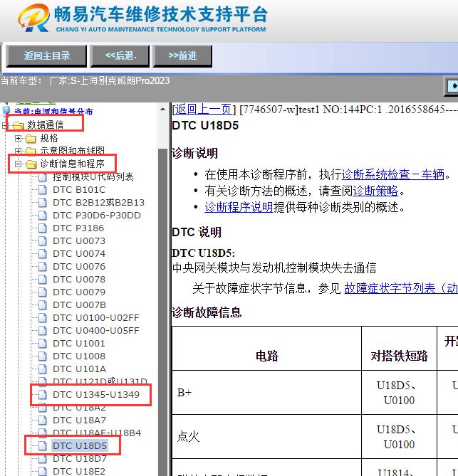Open DTC U18A7 entry
Viewport: 458px width, 476px height.
click(79, 420)
